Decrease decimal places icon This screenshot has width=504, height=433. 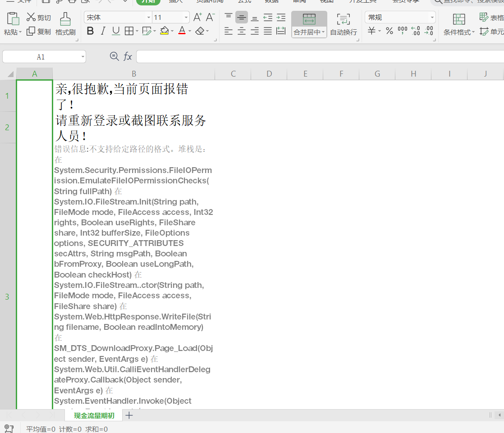click(429, 31)
